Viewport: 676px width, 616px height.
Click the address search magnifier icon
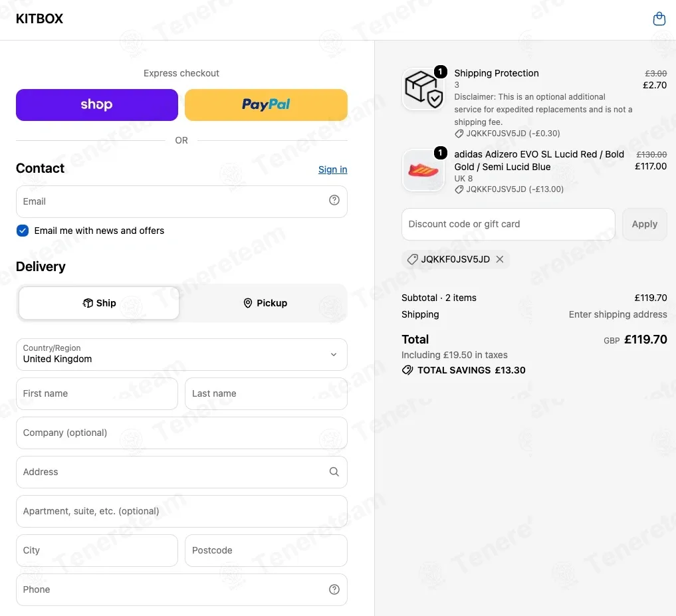click(x=334, y=472)
